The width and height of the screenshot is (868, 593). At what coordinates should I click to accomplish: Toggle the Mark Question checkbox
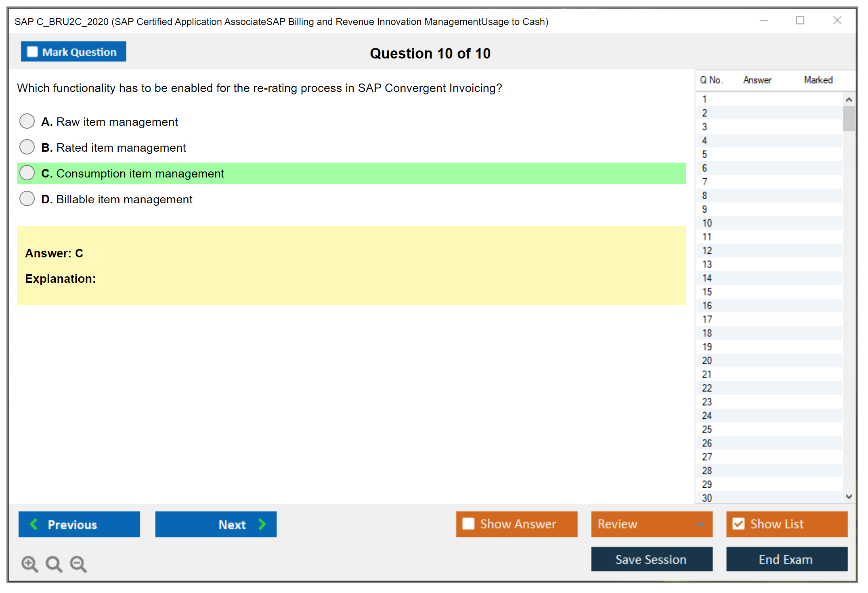32,52
